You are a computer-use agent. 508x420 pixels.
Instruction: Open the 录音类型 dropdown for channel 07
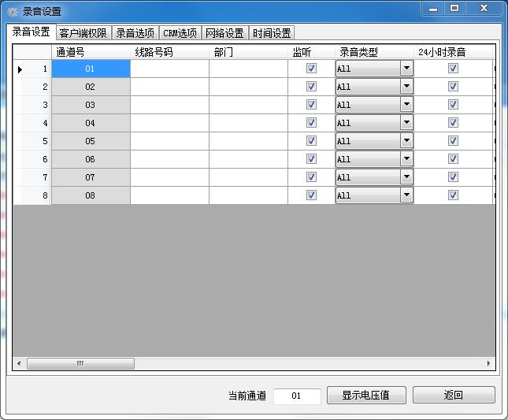pyautogui.click(x=406, y=177)
